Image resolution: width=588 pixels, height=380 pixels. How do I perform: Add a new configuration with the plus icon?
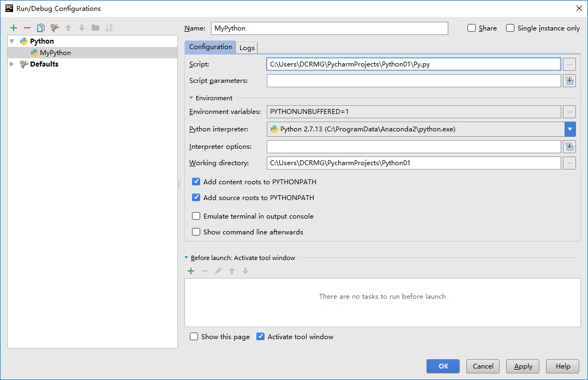pos(14,28)
